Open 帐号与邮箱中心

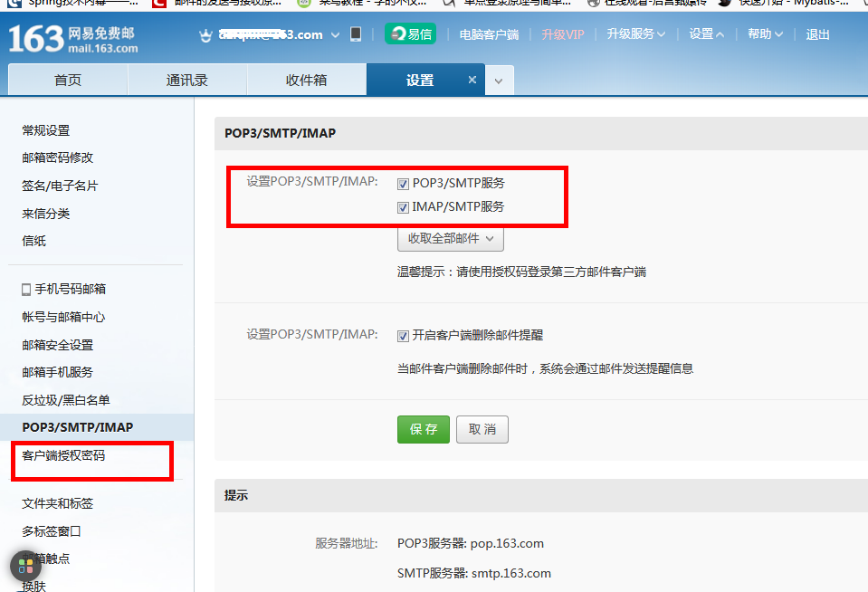click(63, 317)
